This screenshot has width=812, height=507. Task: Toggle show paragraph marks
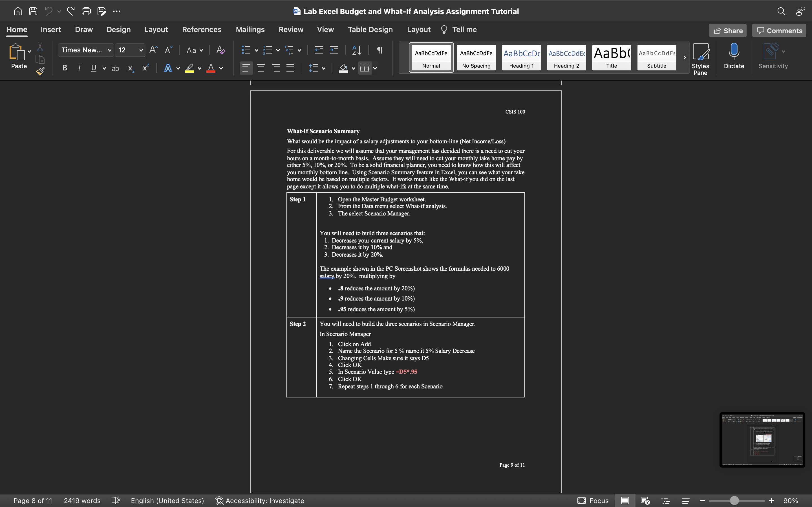coord(380,50)
